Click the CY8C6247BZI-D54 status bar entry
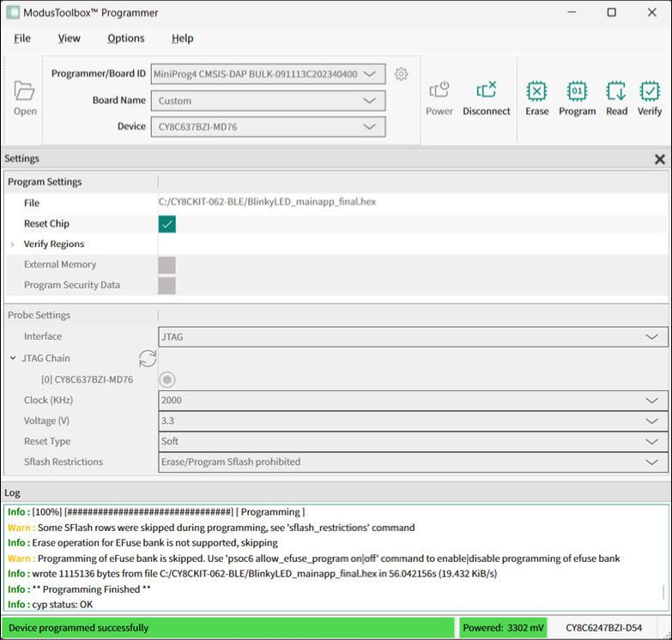The image size is (672, 640). [x=603, y=628]
